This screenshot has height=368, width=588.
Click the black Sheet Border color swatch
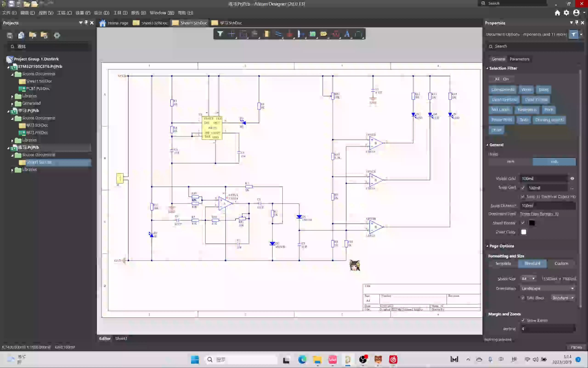pos(532,223)
